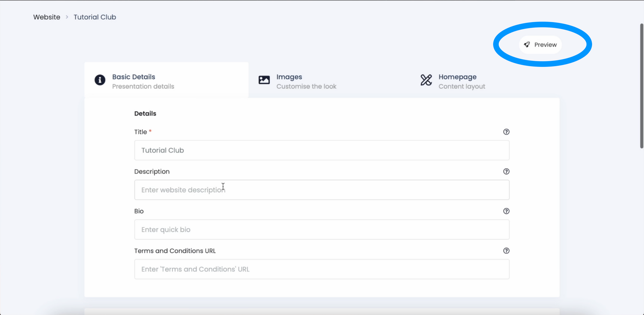The image size is (644, 315).
Task: Click the 'Presentation details' subtitle text
Action: click(143, 87)
